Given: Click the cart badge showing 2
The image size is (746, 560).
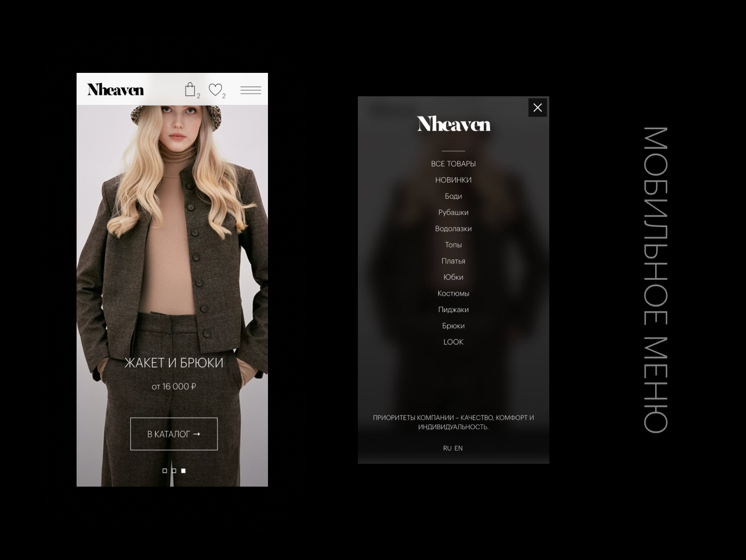Looking at the screenshot, I should [198, 96].
